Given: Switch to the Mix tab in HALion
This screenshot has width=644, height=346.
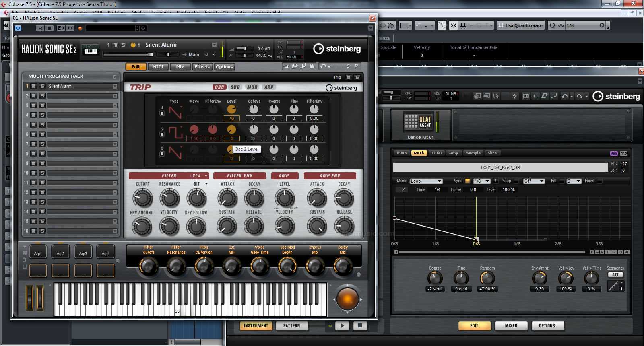Looking at the screenshot, I should click(180, 67).
